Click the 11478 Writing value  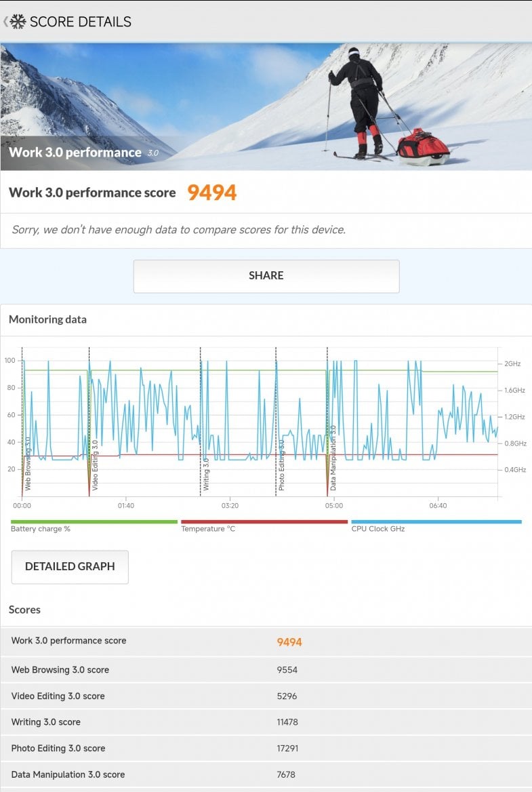coord(287,722)
